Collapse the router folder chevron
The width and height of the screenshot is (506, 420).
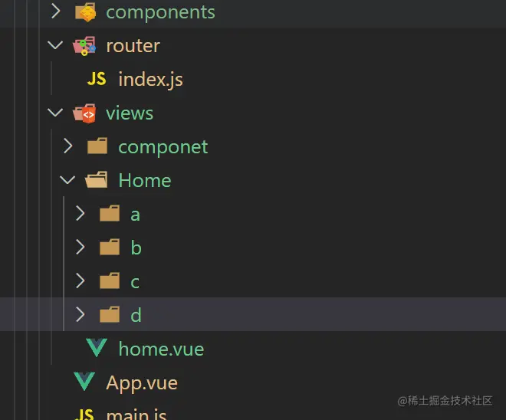click(55, 45)
